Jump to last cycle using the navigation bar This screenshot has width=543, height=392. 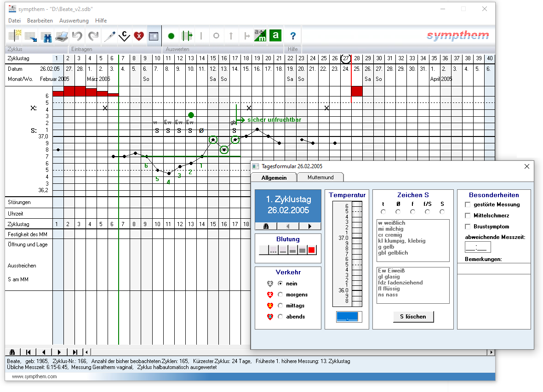[x=74, y=352]
